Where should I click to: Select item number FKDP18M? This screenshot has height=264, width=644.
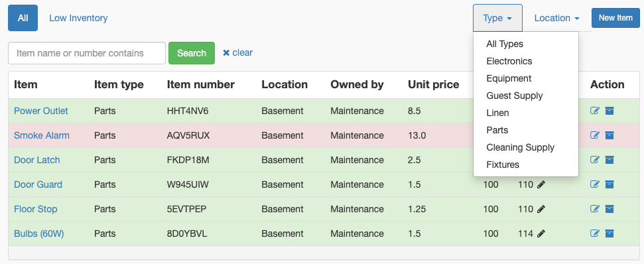pyautogui.click(x=188, y=160)
